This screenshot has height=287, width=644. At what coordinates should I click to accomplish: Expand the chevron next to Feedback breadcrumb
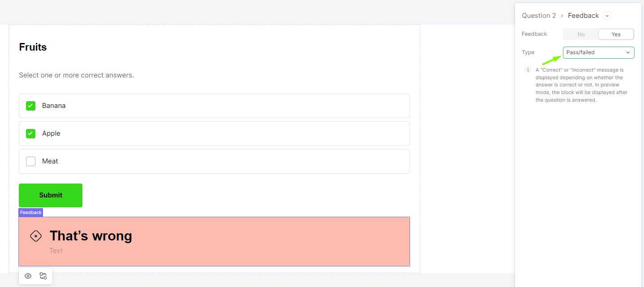pyautogui.click(x=607, y=16)
